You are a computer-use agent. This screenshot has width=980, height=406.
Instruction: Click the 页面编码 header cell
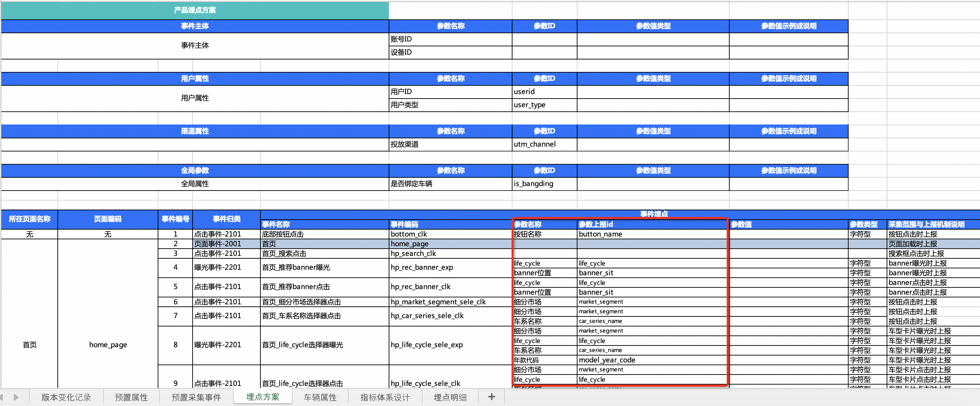[108, 219]
